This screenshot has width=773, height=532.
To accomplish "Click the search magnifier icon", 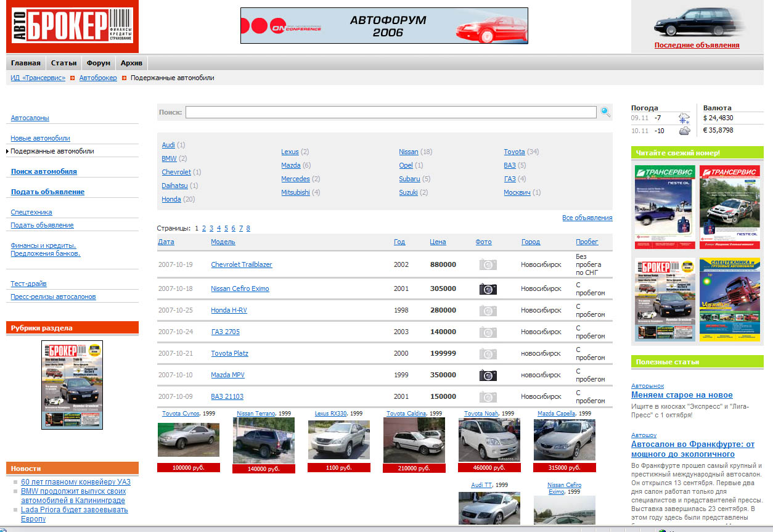I will (x=605, y=112).
